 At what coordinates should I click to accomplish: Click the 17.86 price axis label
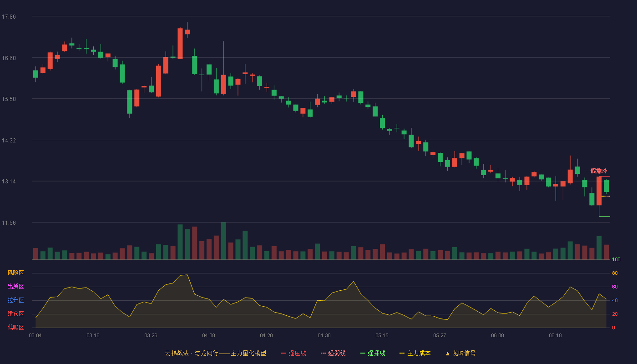(9, 16)
